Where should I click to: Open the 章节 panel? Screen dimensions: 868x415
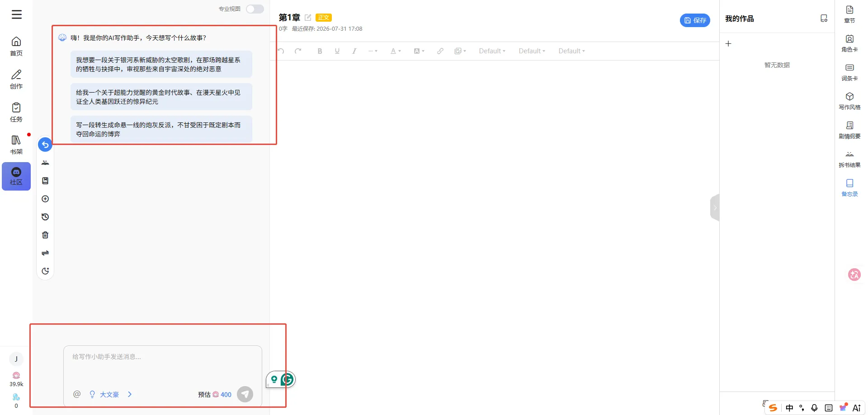click(849, 14)
